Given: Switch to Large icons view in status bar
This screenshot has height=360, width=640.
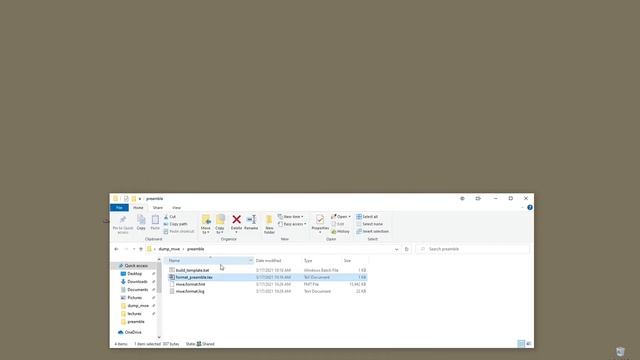Looking at the screenshot, I should tap(529, 344).
